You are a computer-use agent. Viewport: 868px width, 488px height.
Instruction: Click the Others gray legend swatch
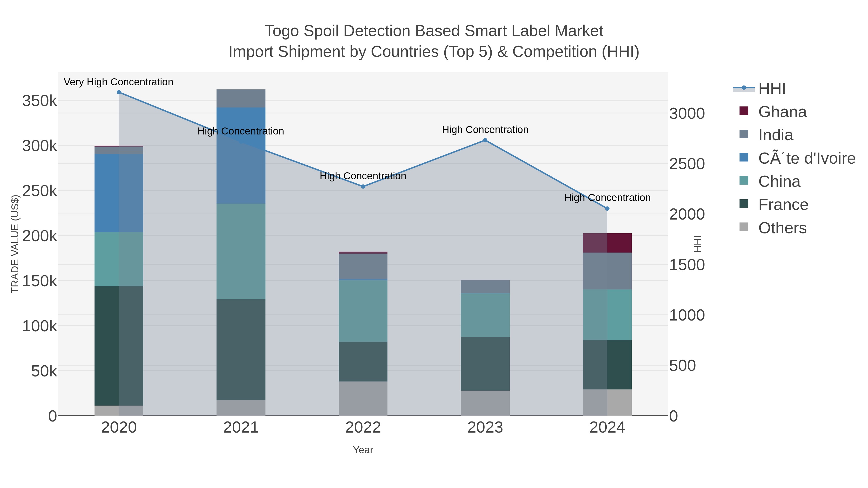(x=744, y=227)
